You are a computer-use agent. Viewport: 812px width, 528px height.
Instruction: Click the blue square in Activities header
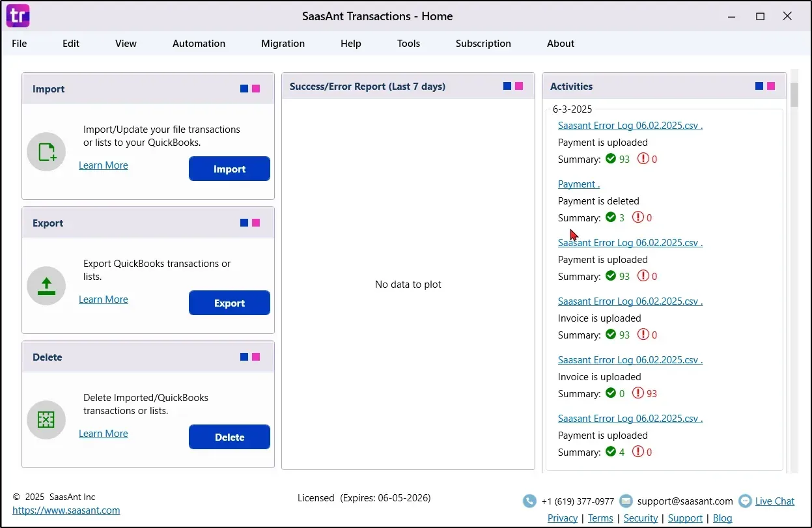[759, 86]
